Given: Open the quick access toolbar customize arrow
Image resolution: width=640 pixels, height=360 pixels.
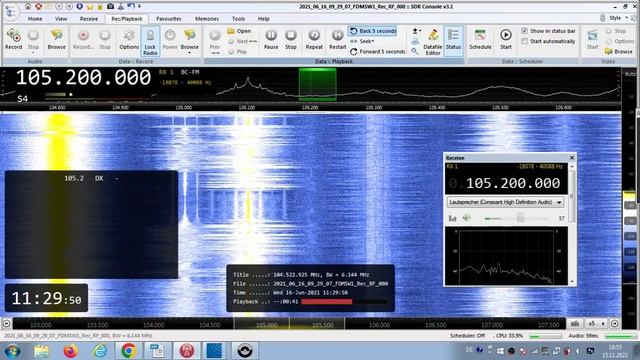Looking at the screenshot, I should (140, 7).
